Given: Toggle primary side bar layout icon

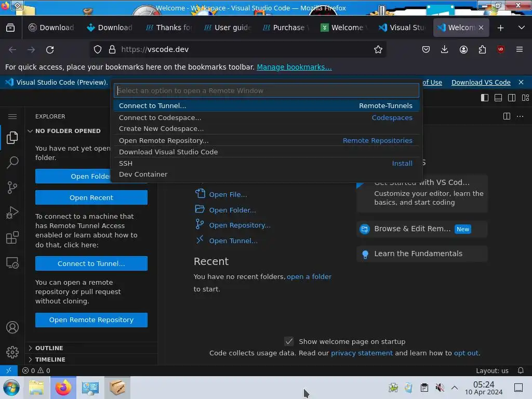Looking at the screenshot, I should (485, 98).
